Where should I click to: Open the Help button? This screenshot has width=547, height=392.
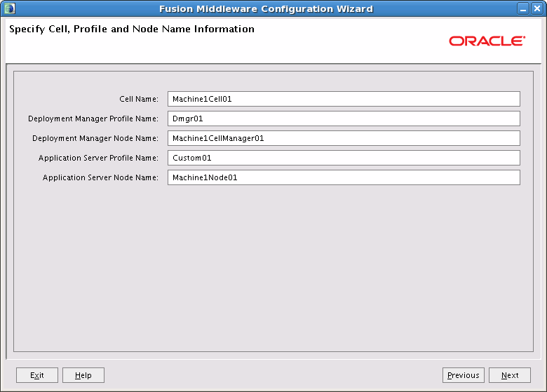(x=83, y=375)
